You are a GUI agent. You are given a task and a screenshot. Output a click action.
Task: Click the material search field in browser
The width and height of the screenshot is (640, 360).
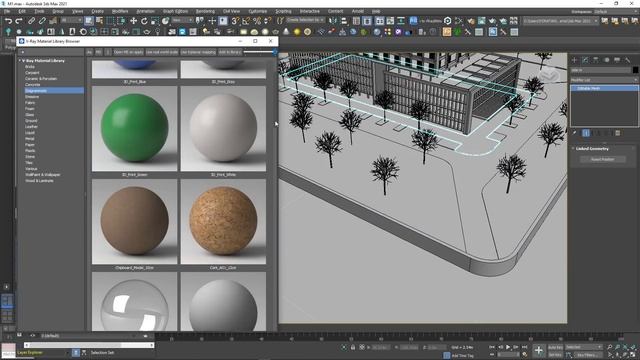pyautogui.click(x=51, y=52)
